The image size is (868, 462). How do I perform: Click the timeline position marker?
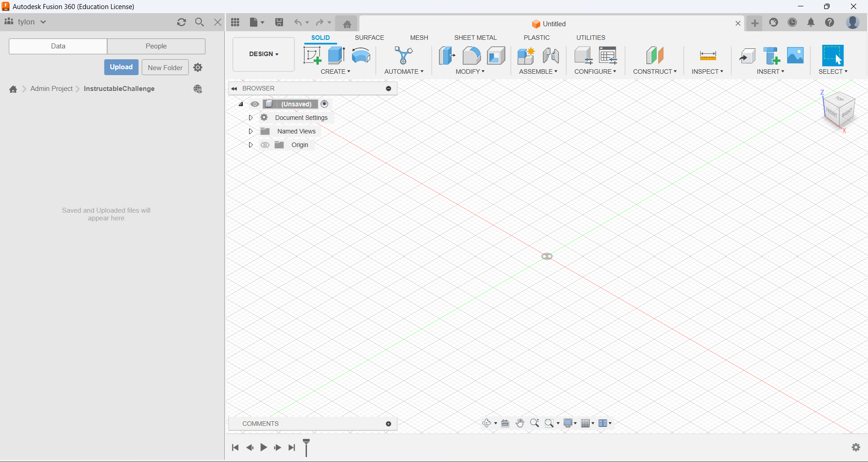click(x=306, y=448)
